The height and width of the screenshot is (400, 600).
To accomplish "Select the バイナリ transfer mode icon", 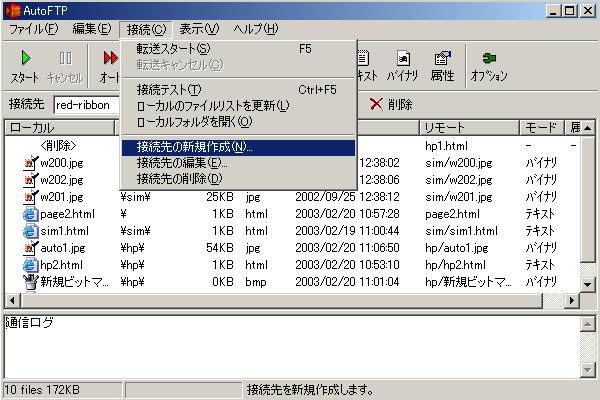I will point(402,59).
